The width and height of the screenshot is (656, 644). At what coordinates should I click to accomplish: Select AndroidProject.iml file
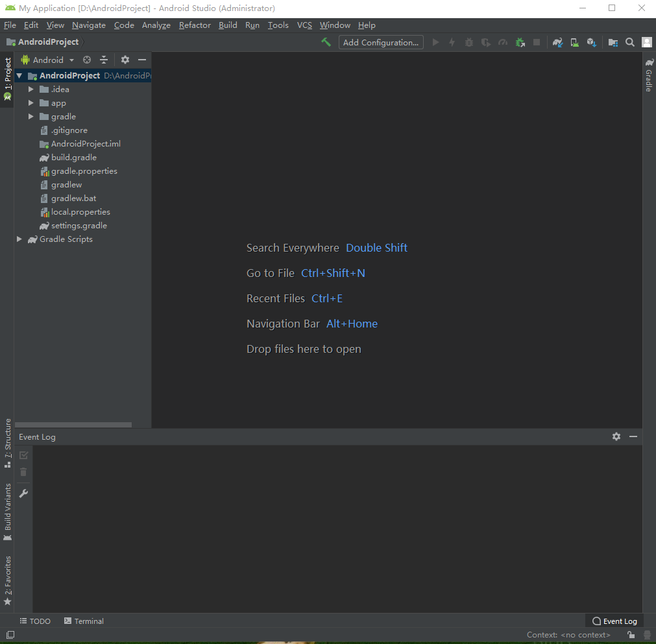click(86, 144)
